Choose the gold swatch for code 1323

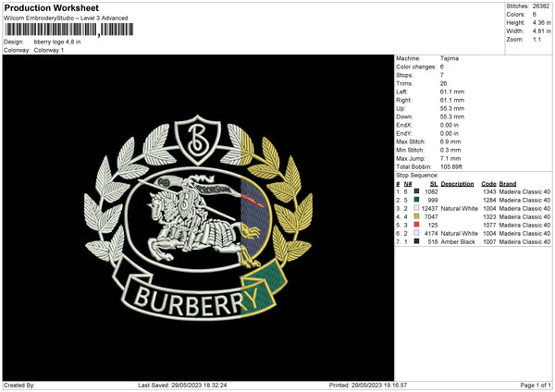click(x=416, y=216)
